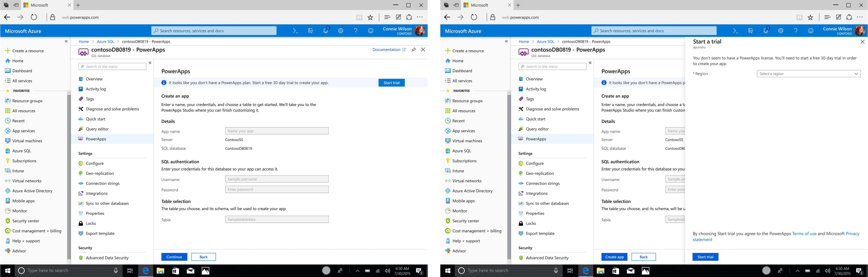Pin the contosoDB0819 blade to dashboard
Screen dimensions: 868x277
[x=414, y=50]
